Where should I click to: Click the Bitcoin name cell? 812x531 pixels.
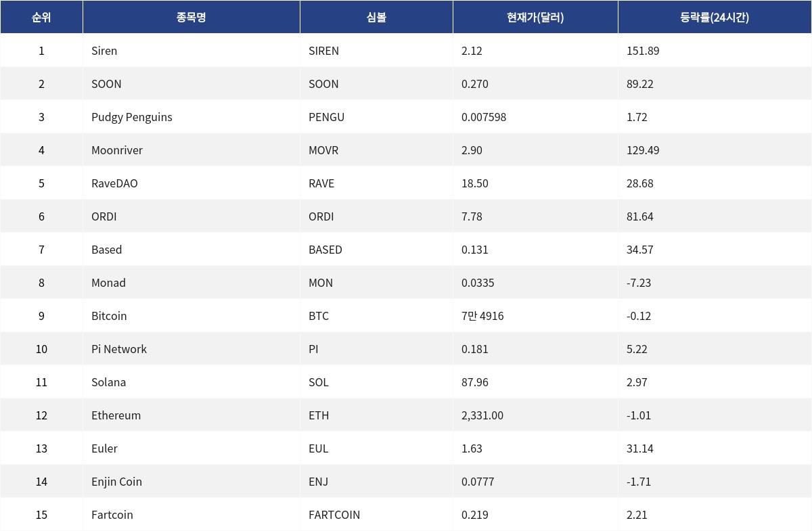tap(109, 316)
